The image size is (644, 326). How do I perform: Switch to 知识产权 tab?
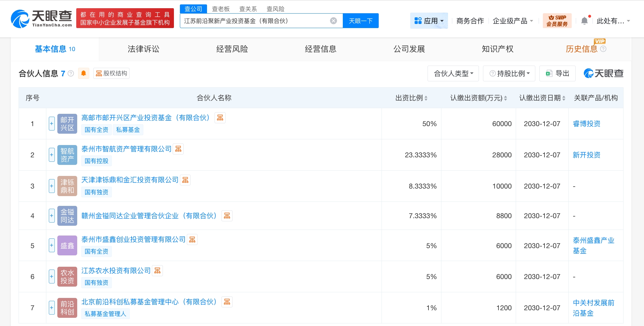click(497, 49)
